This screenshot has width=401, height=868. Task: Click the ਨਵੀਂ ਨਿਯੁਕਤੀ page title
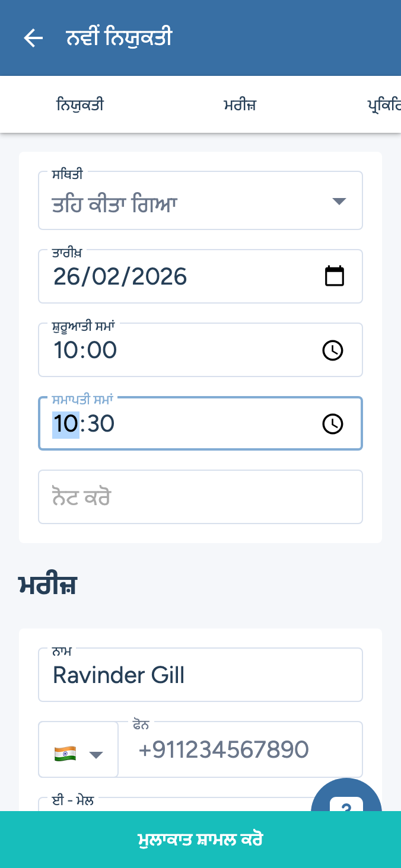[119, 39]
